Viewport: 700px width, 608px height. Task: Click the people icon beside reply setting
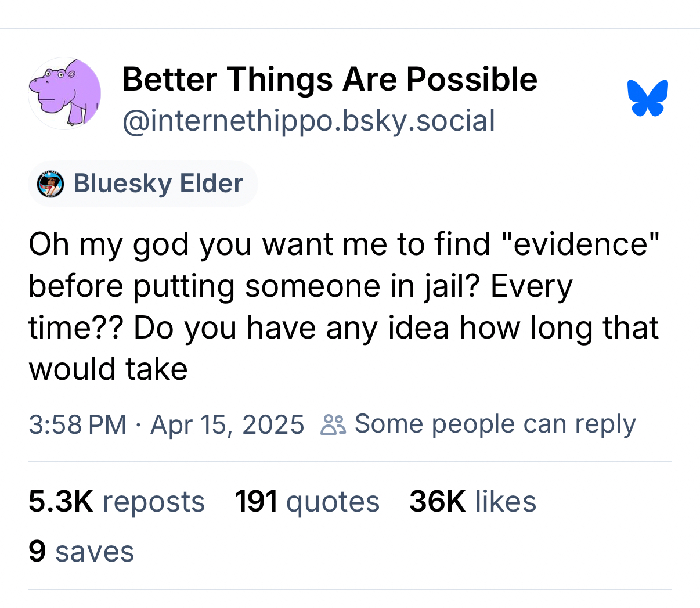pos(333,424)
